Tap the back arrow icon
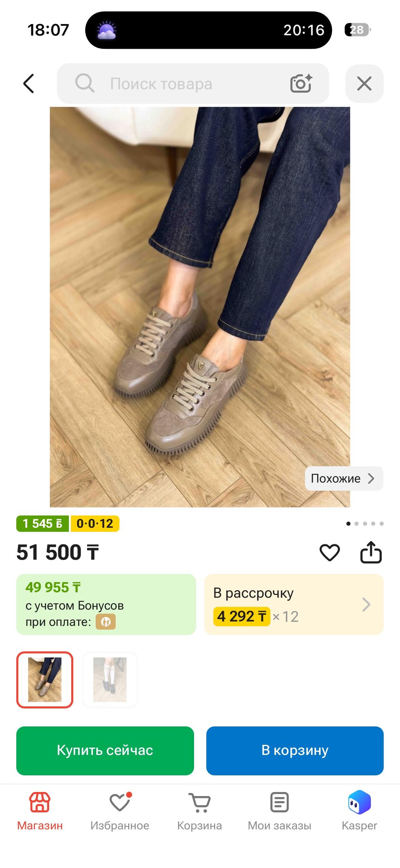Image resolution: width=400 pixels, height=868 pixels. (x=29, y=83)
